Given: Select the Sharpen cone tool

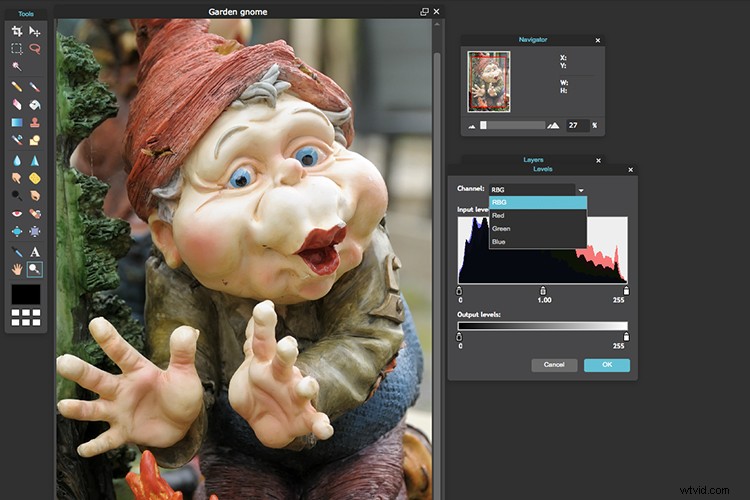Looking at the screenshot, I should click(x=34, y=161).
